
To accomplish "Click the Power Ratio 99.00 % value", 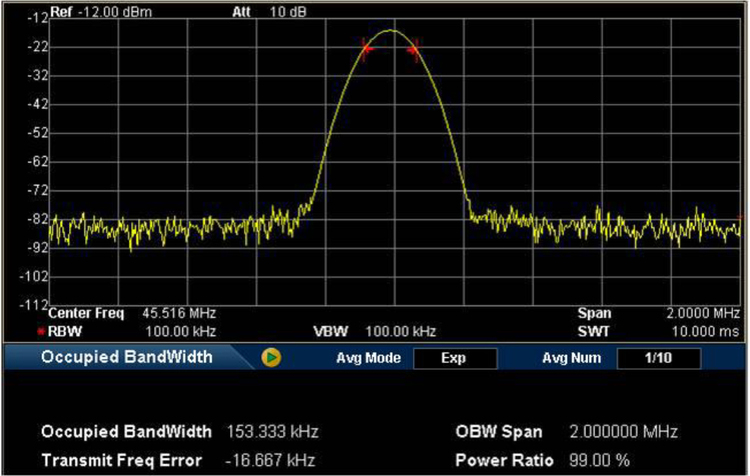I will (x=599, y=460).
